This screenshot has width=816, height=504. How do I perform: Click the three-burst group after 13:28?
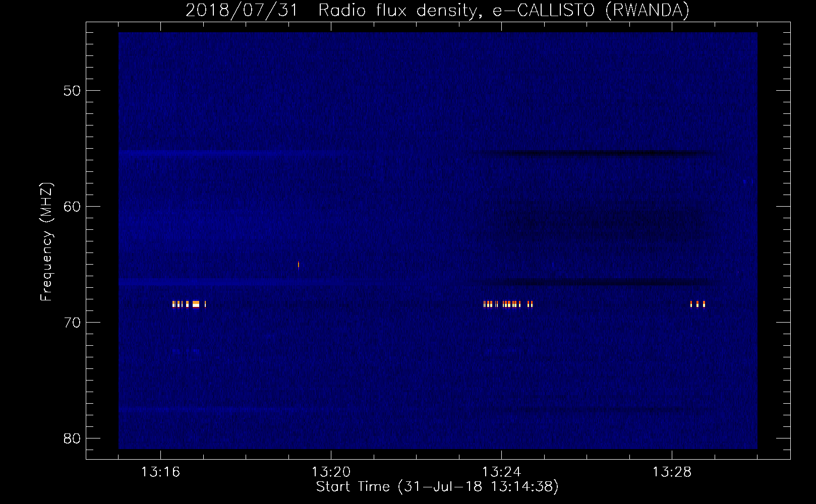tap(697, 304)
